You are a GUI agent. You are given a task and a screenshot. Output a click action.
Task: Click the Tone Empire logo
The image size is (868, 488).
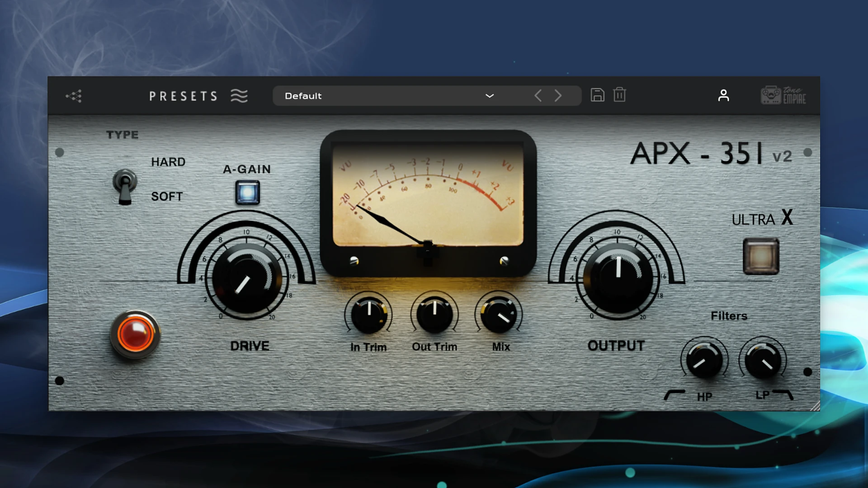pos(783,95)
